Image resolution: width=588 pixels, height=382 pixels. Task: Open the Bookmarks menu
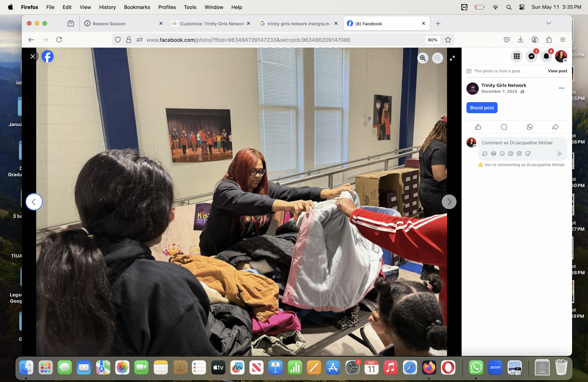pos(137,7)
